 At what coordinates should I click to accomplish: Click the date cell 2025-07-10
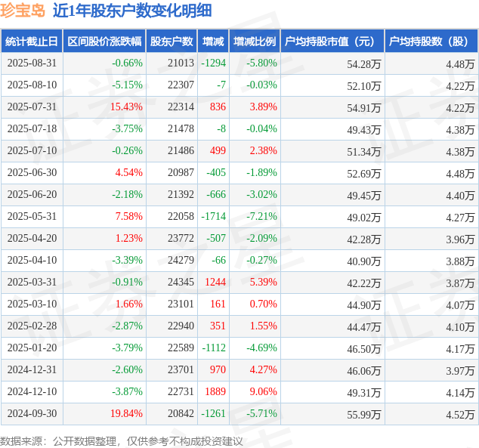coord(32,150)
